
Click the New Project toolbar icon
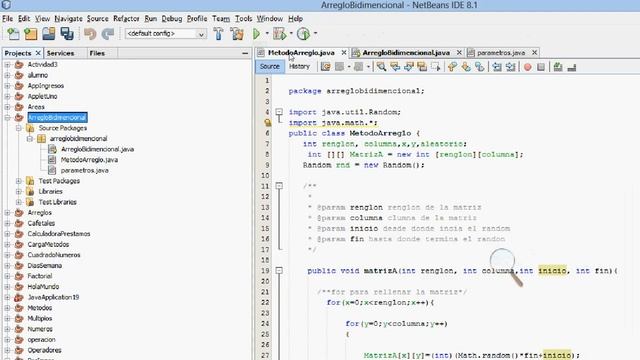click(31, 34)
